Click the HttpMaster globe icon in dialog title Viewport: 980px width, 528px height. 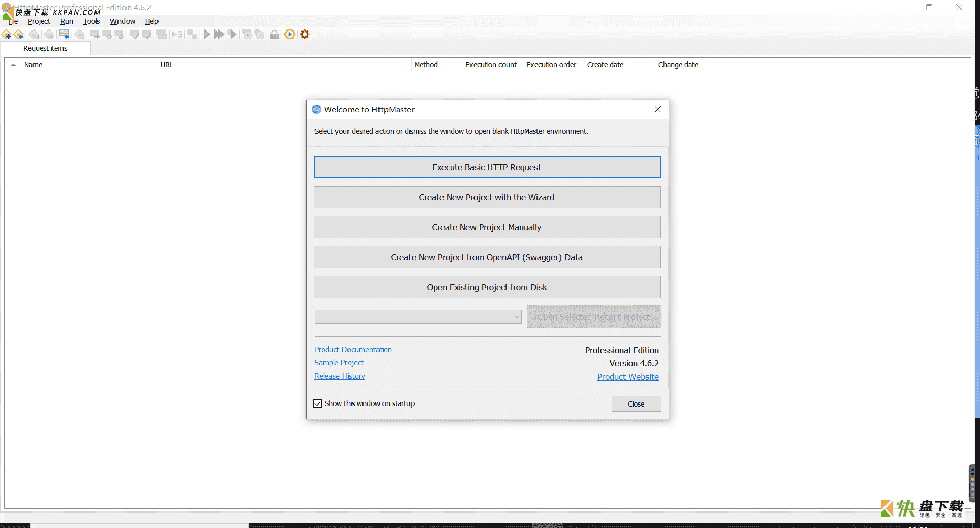(317, 109)
